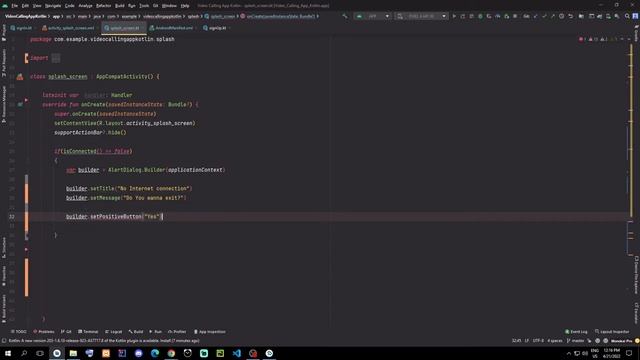Viewport: 640px width, 360px height.
Task: Click the master git branch widget
Action: [x=576, y=341]
